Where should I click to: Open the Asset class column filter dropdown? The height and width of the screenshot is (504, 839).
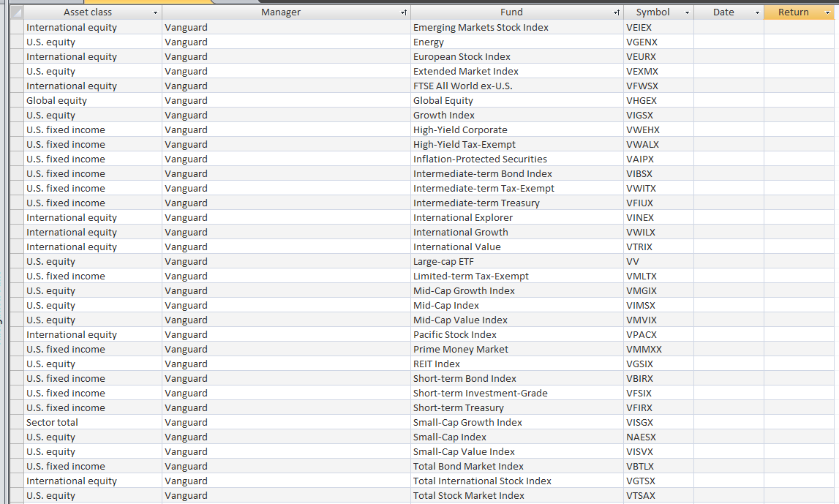(155, 12)
